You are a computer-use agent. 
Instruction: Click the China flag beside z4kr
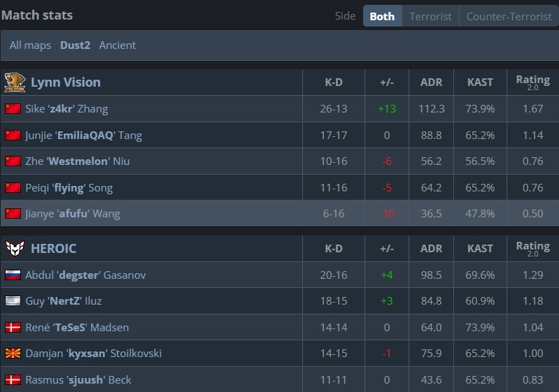point(13,109)
